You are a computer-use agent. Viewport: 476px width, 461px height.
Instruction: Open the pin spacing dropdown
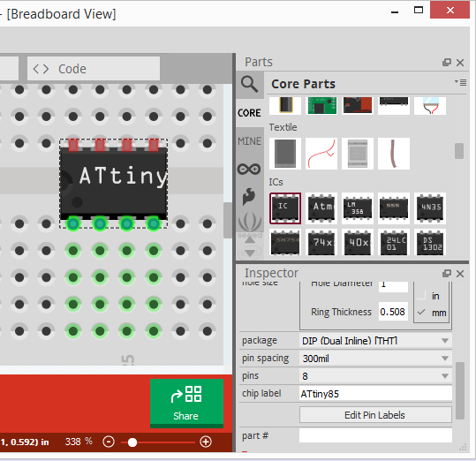375,359
